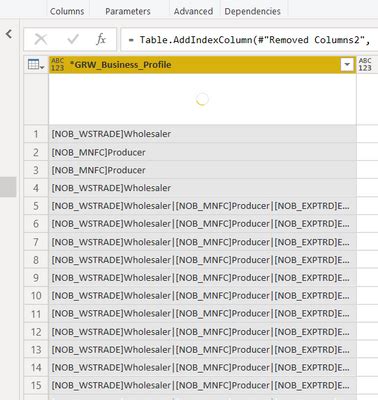This screenshot has width=378, height=400.
Task: Select row 1 Wholesaler cell
Action: [x=202, y=134]
